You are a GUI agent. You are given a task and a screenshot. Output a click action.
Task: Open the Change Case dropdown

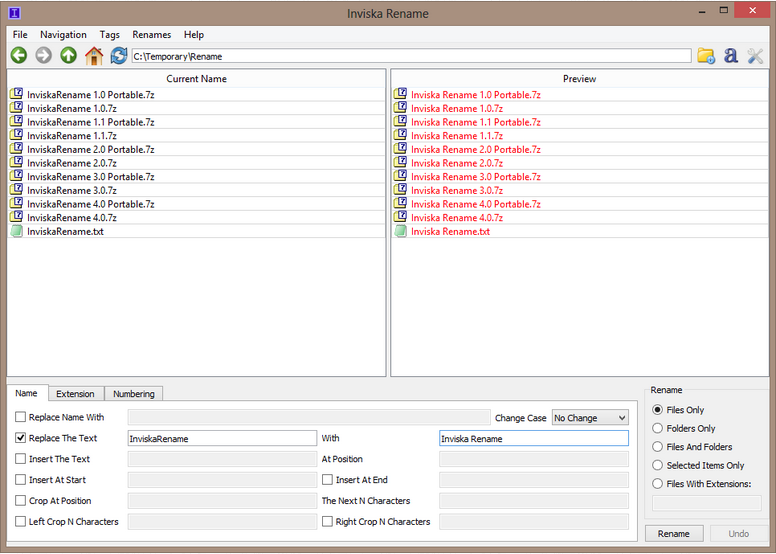click(590, 417)
